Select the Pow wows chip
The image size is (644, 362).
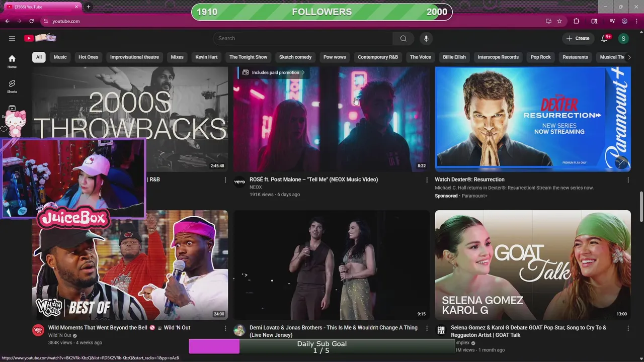pos(335,57)
